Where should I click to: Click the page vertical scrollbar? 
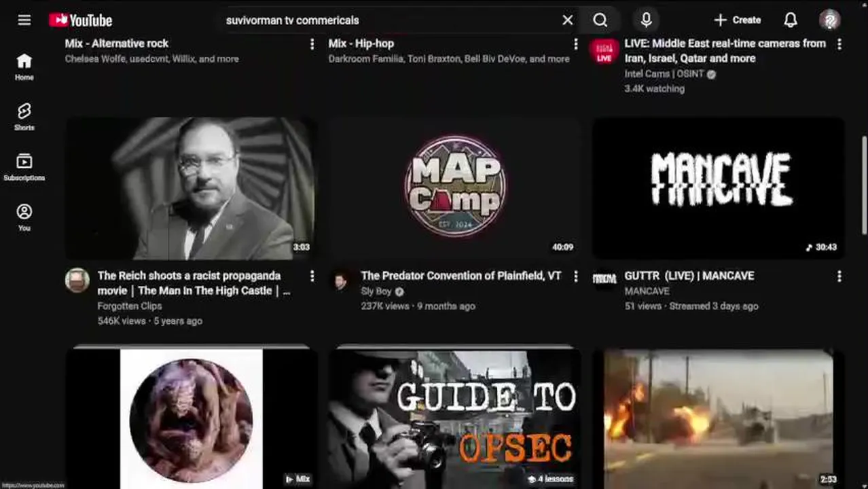tap(865, 185)
